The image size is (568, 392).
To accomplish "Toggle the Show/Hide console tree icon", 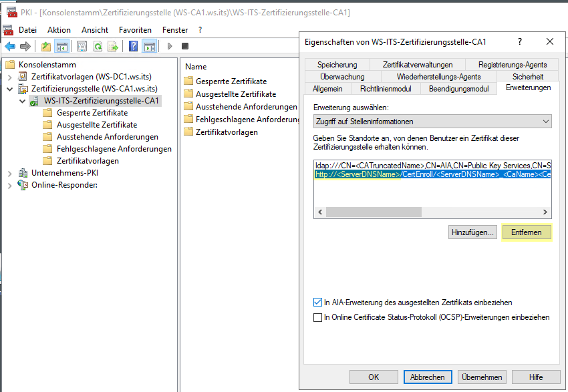I will (x=62, y=46).
